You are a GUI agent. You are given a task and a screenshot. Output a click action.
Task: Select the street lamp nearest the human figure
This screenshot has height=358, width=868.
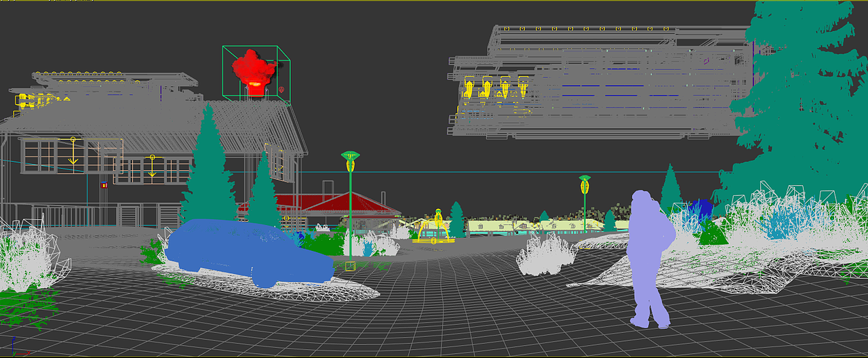(585, 203)
